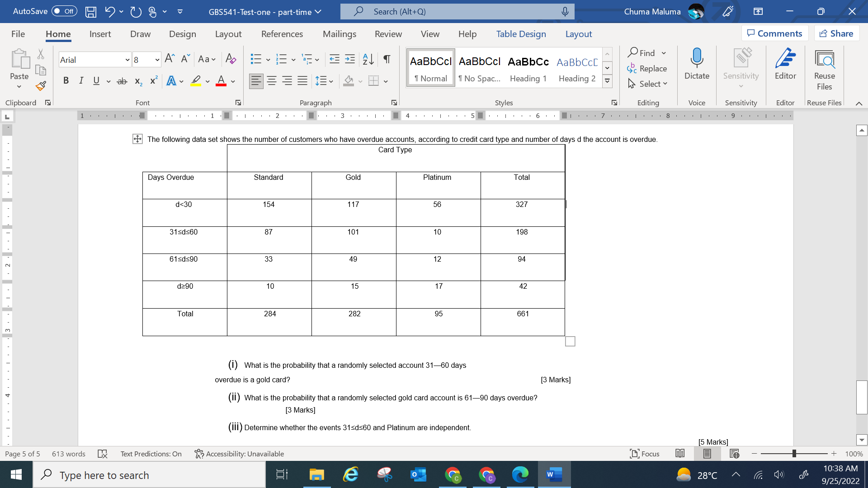Viewport: 868px width, 488px height.
Task: Toggle Bold formatting
Action: (x=66, y=81)
